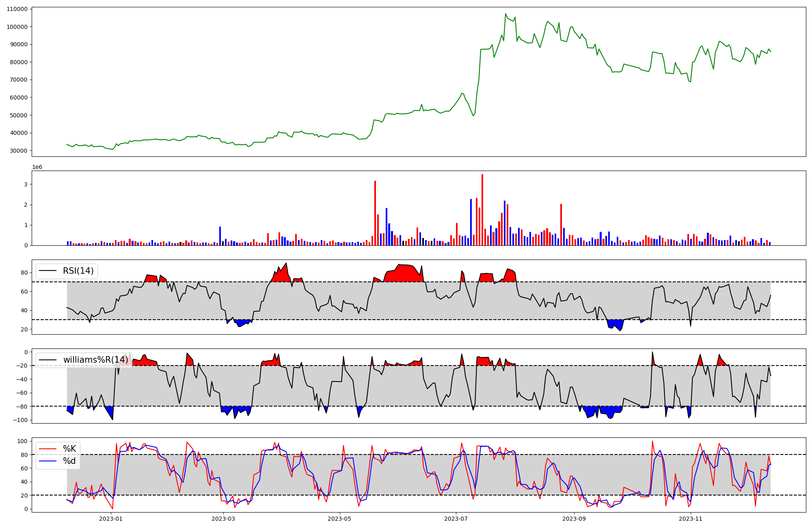This screenshot has width=812, height=528.
Task: Click the 100 tick on stochastic axis
Action: (x=23, y=441)
